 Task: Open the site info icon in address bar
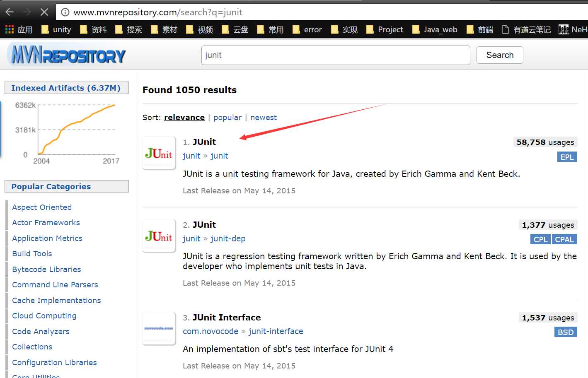(65, 12)
